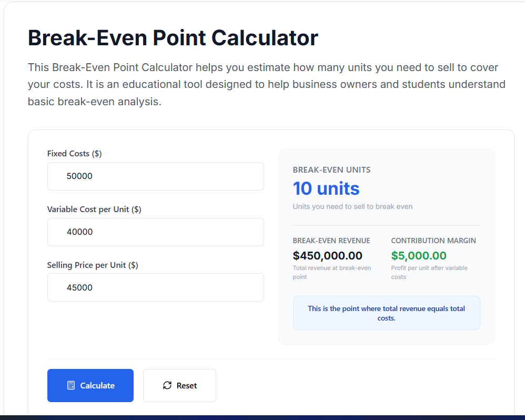Click the Break-Even Point Calculator heading
The height and width of the screenshot is (420, 525).
[173, 37]
